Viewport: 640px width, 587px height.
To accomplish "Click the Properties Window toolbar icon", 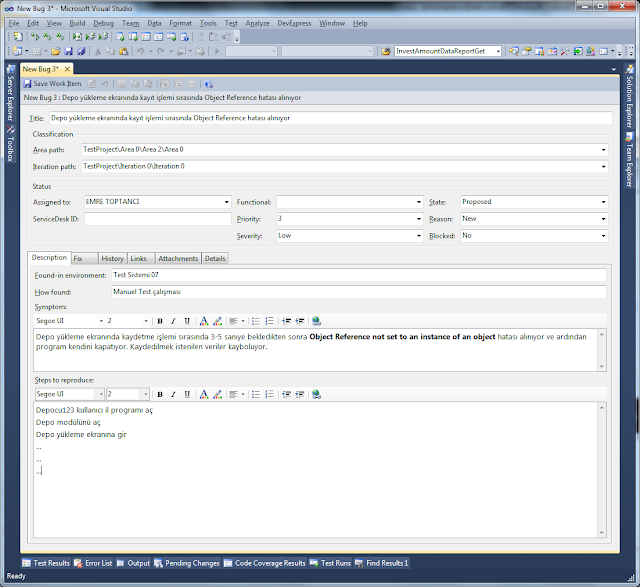I will 527,51.
